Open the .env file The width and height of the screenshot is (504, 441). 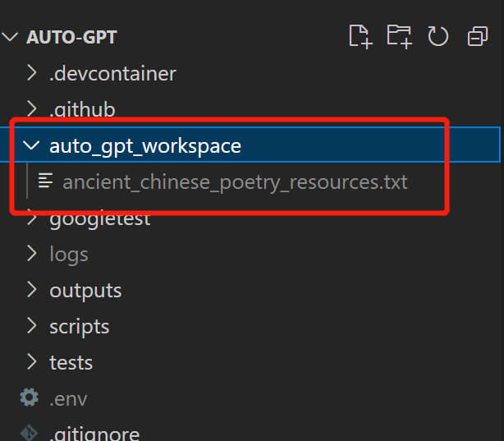pos(68,399)
